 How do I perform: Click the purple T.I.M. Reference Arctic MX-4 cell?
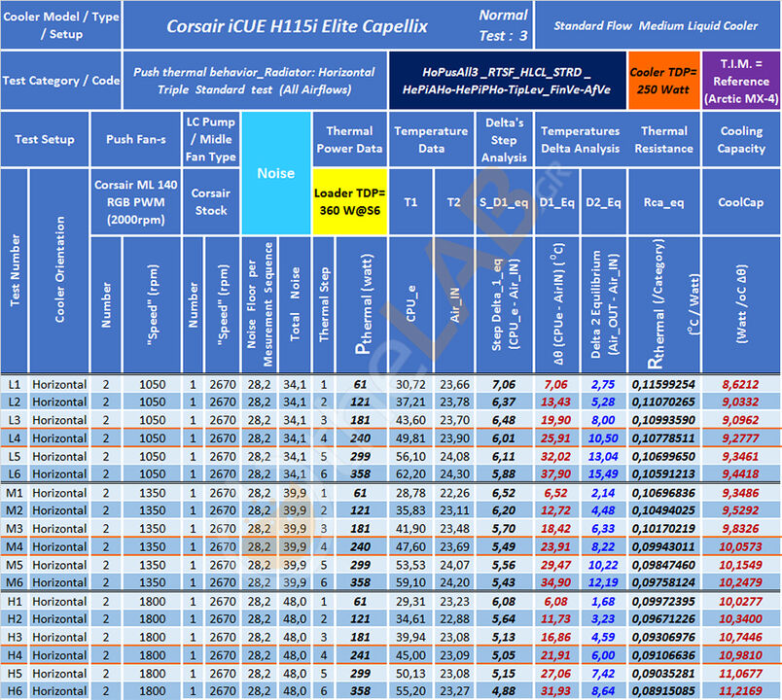740,81
